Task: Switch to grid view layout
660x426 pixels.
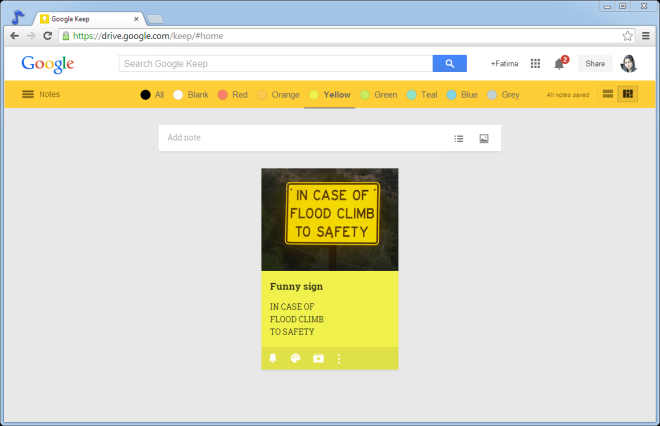Action: point(628,94)
